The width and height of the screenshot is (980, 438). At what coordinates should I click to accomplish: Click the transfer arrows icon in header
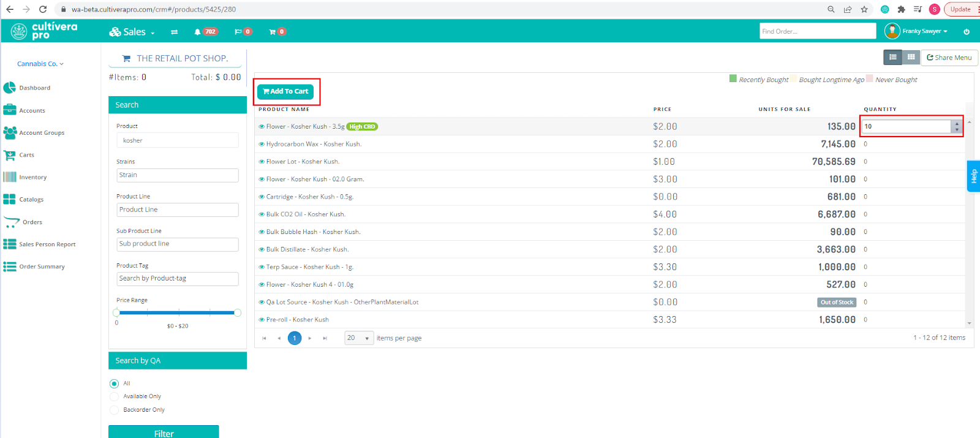174,32
